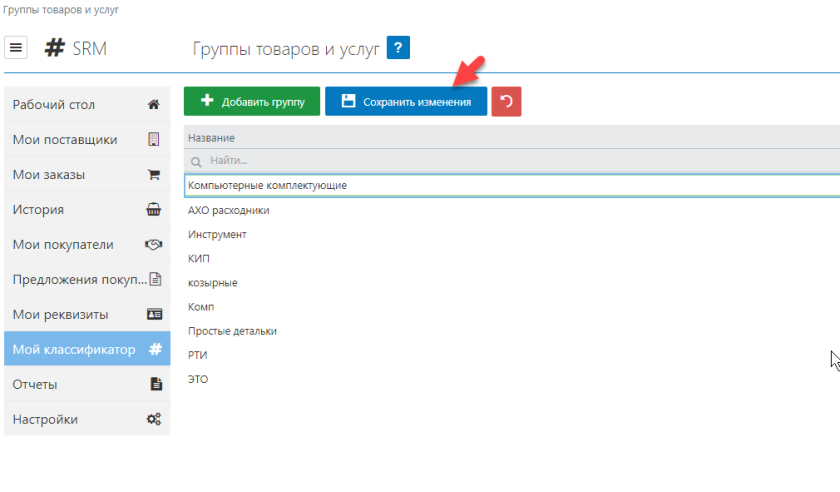Click the handshake icon beside Мои покупатели
Viewport: 840px width, 492px height.
154,245
